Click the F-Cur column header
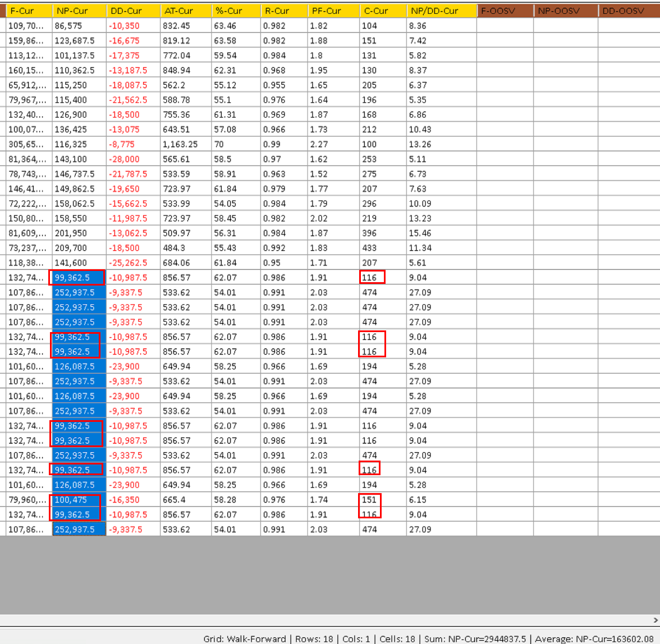 tap(29, 11)
